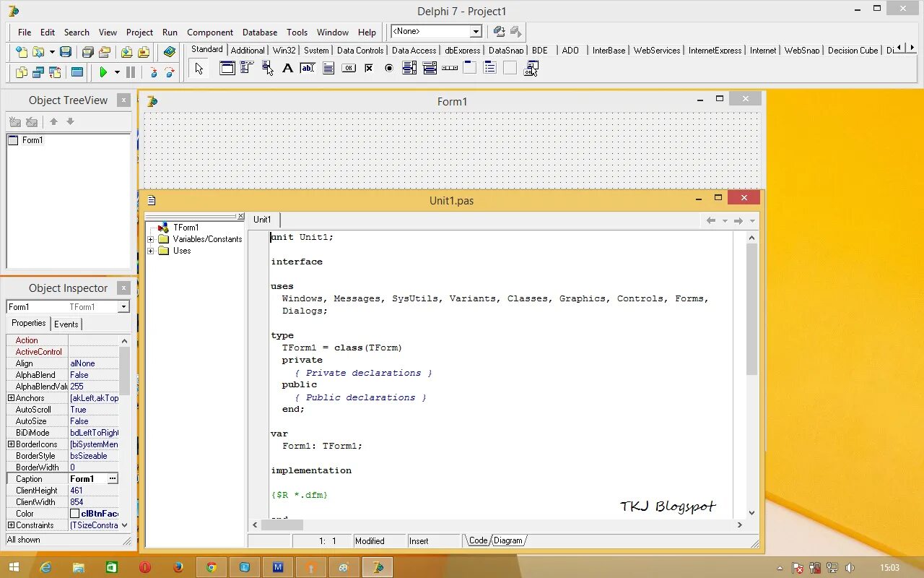Click the Open file toolbar icon
The height and width of the screenshot is (578, 924).
(38, 52)
